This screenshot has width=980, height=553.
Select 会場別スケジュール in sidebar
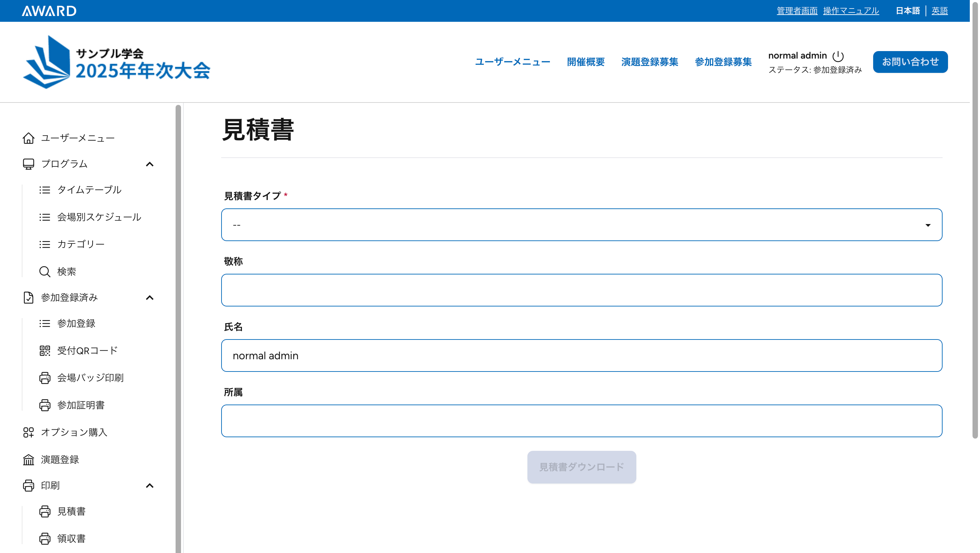pos(99,217)
